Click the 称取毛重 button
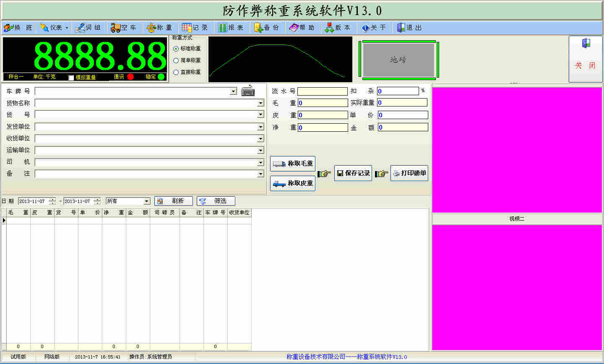The width and height of the screenshot is (604, 364). coord(293,164)
